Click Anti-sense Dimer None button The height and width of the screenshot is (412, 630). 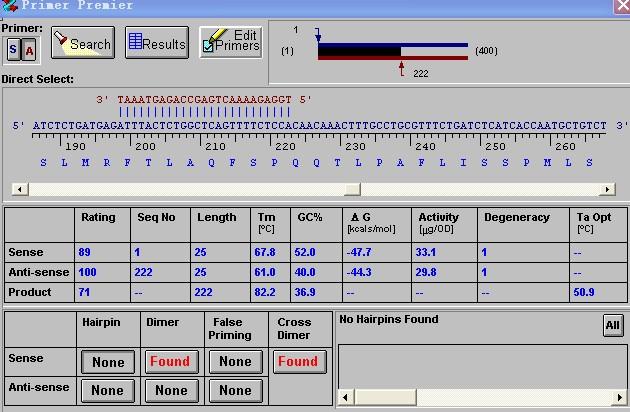(172, 390)
